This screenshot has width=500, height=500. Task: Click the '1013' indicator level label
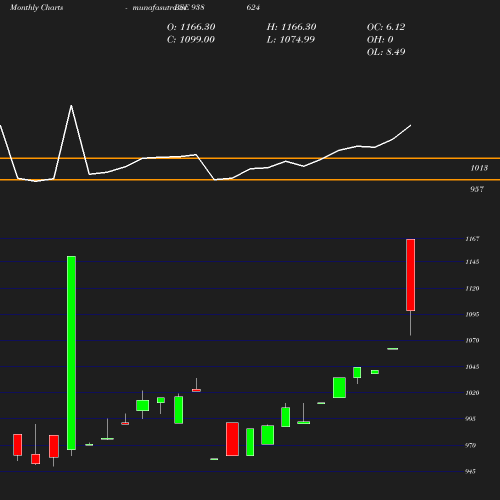[x=479, y=168]
